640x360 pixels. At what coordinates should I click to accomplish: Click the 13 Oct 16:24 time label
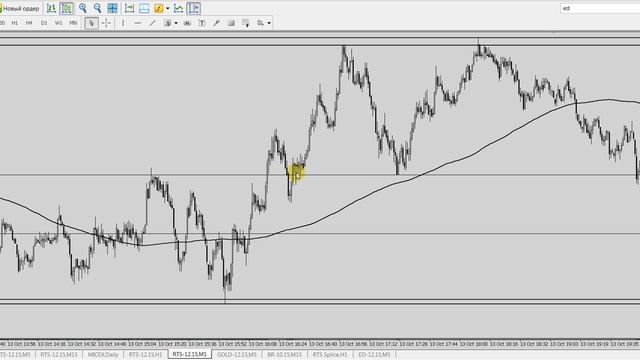pyautogui.click(x=293, y=344)
